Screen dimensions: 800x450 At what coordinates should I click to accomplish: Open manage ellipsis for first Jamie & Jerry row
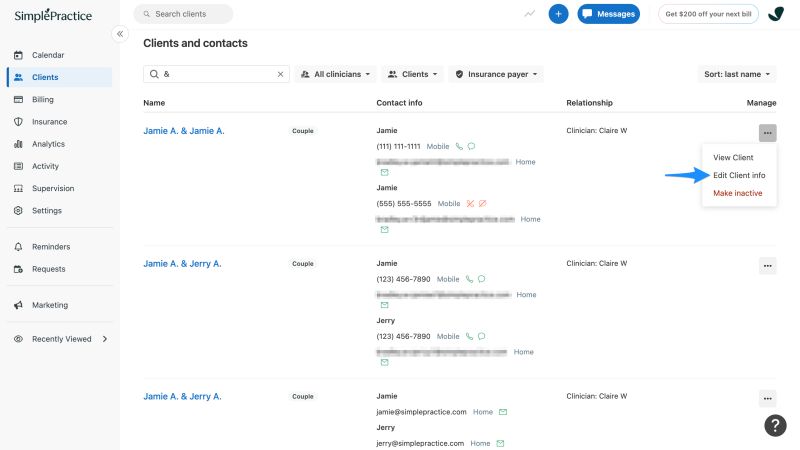[x=767, y=265]
